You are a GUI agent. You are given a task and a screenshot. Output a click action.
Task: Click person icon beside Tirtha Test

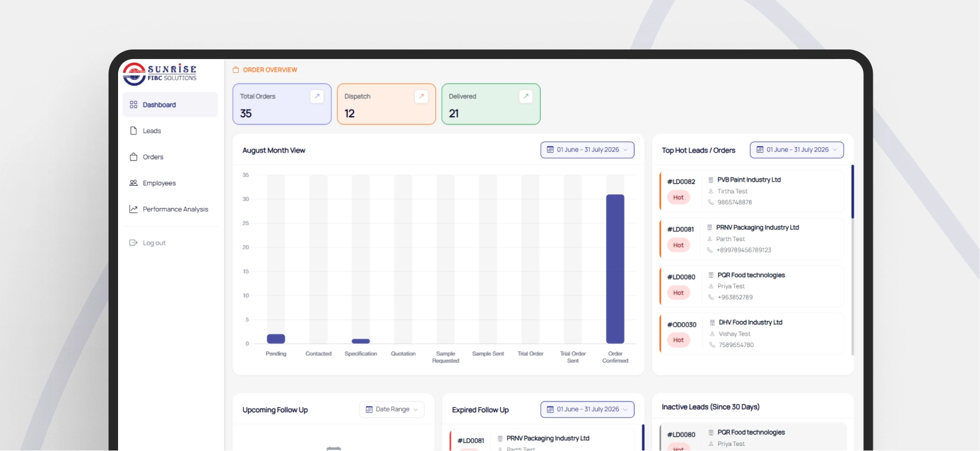click(x=711, y=191)
